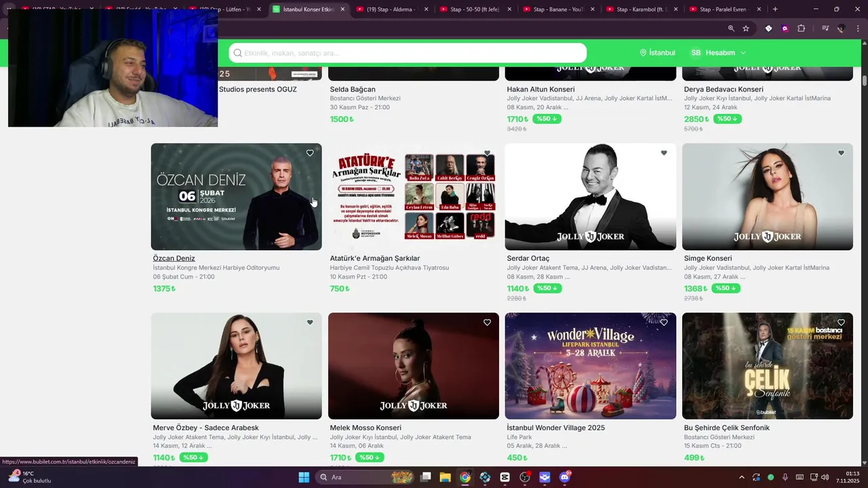This screenshot has height=488, width=868.
Task: Favorite Bu Şehirde Çelik Senfonik heart icon
Action: point(841,323)
